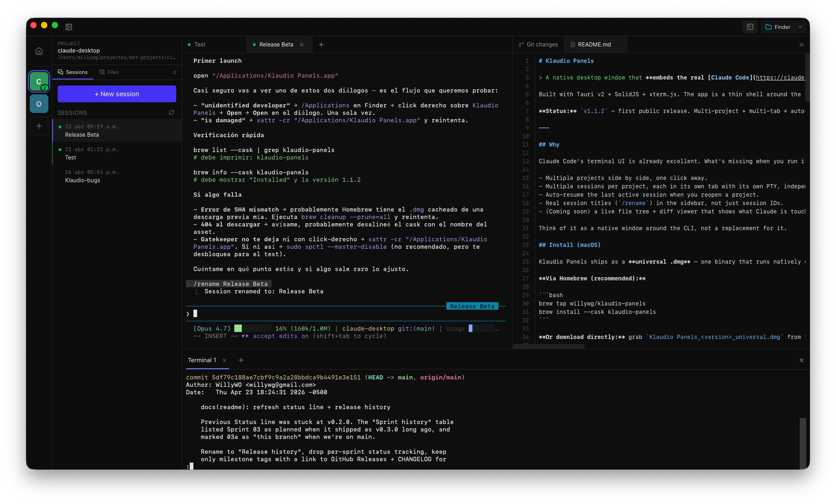Add a new session tab
Image resolution: width=836 pixels, height=504 pixels.
321,45
